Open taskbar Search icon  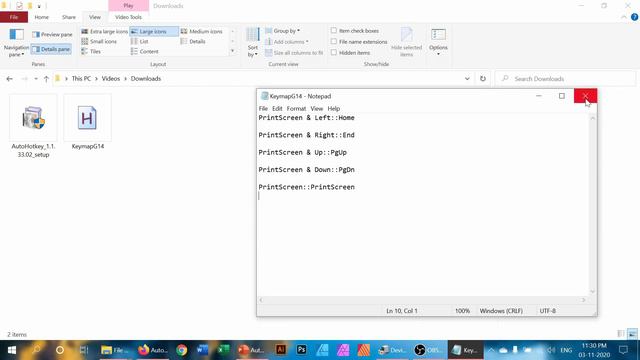tap(36, 350)
